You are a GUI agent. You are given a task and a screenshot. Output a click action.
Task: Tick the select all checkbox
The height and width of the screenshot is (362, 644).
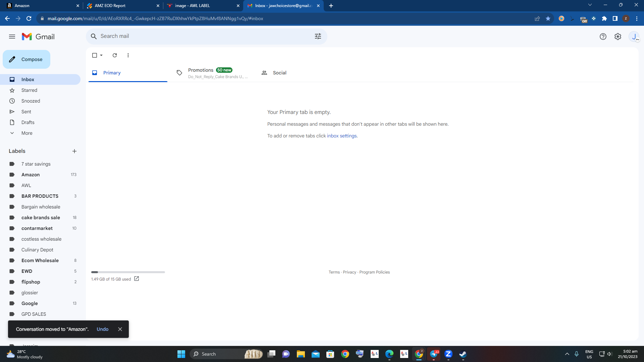click(x=95, y=55)
